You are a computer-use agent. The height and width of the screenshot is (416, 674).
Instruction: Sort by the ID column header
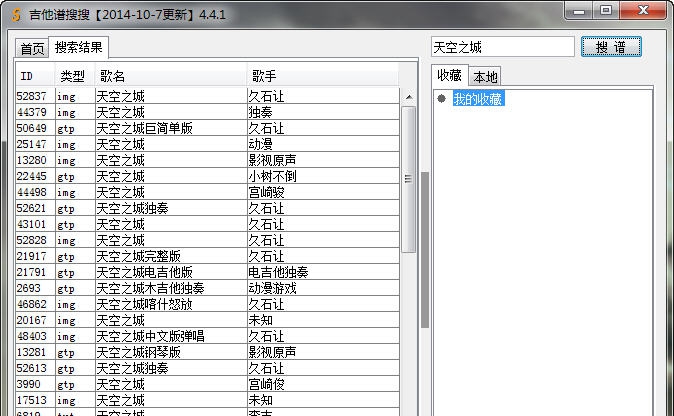click(x=35, y=76)
